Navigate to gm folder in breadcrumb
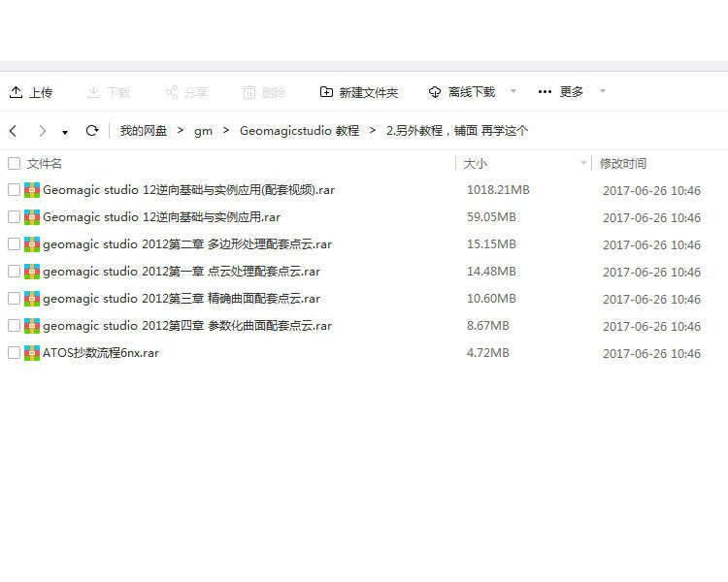This screenshot has width=728, height=582. (x=203, y=131)
